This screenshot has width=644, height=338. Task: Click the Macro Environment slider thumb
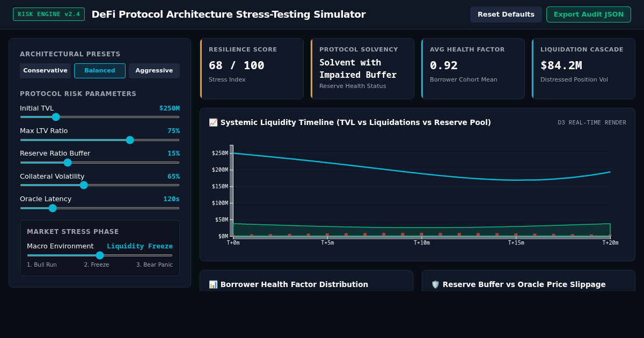point(100,255)
